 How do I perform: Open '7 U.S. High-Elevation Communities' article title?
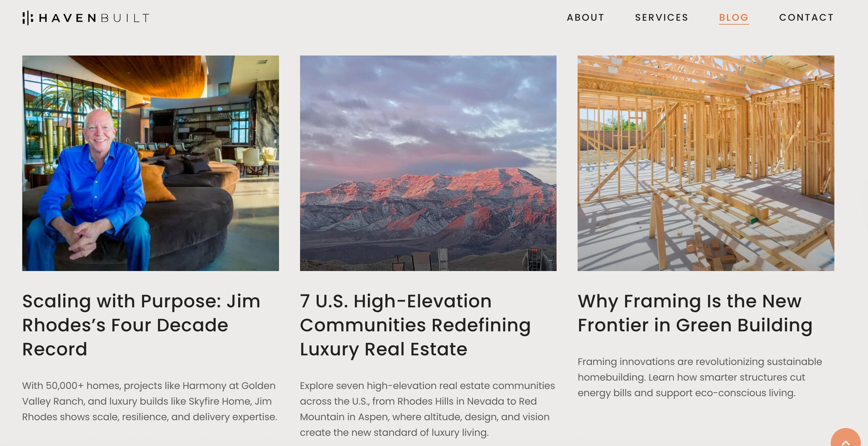415,325
